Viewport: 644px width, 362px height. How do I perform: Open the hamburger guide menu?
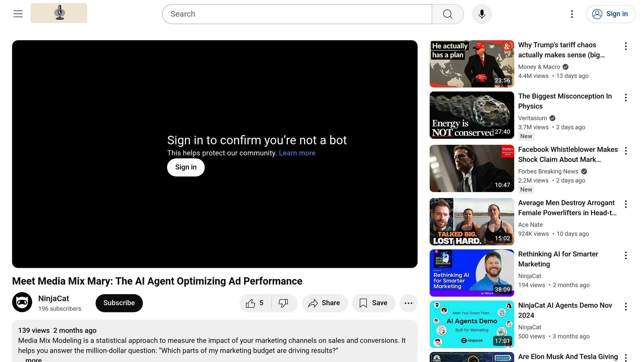pyautogui.click(x=18, y=14)
